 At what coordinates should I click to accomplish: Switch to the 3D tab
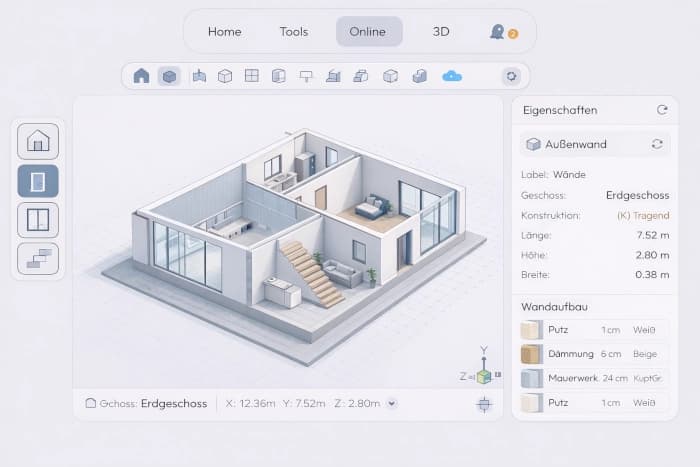(x=441, y=31)
